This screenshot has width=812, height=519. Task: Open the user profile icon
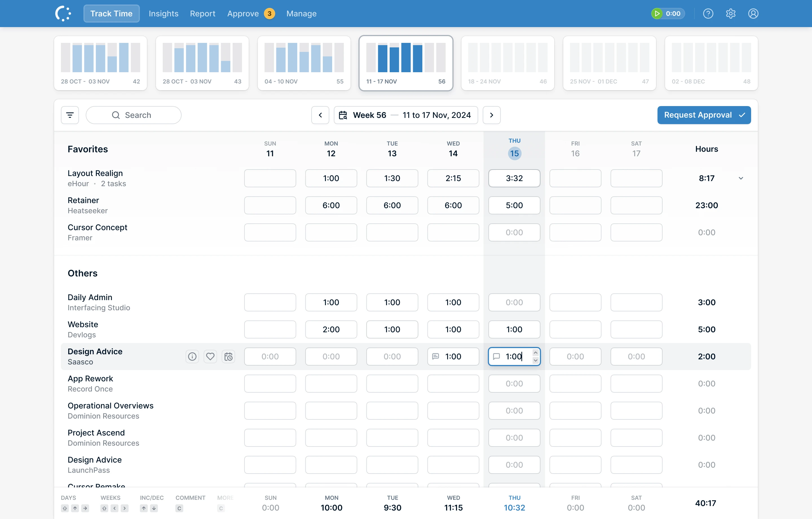753,14
